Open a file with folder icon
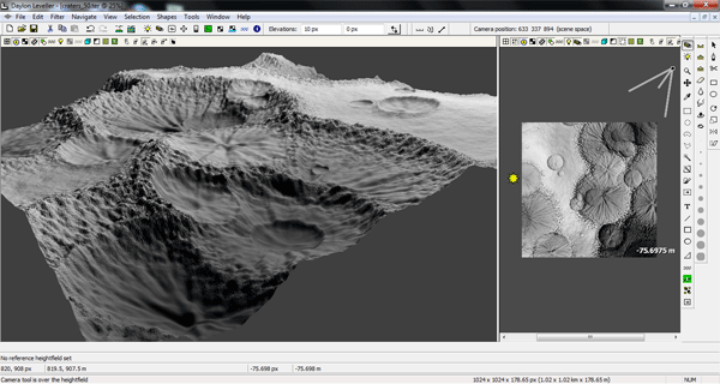Image resolution: width=720 pixels, height=384 pixels. [x=22, y=29]
